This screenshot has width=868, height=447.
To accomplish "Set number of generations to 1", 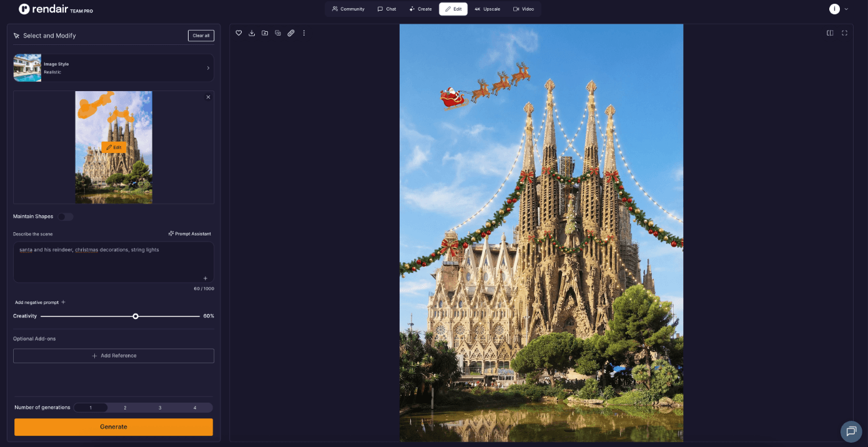I will [x=91, y=408].
